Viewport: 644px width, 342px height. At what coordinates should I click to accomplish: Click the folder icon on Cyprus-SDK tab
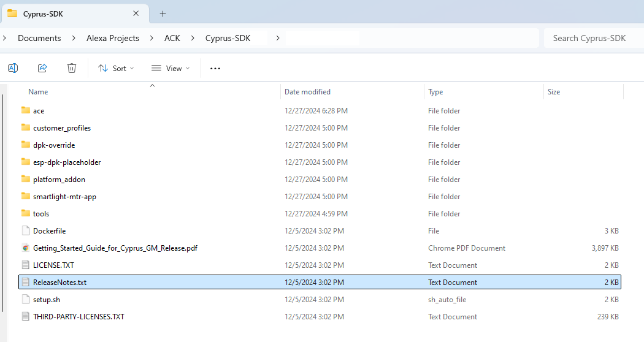tap(12, 13)
